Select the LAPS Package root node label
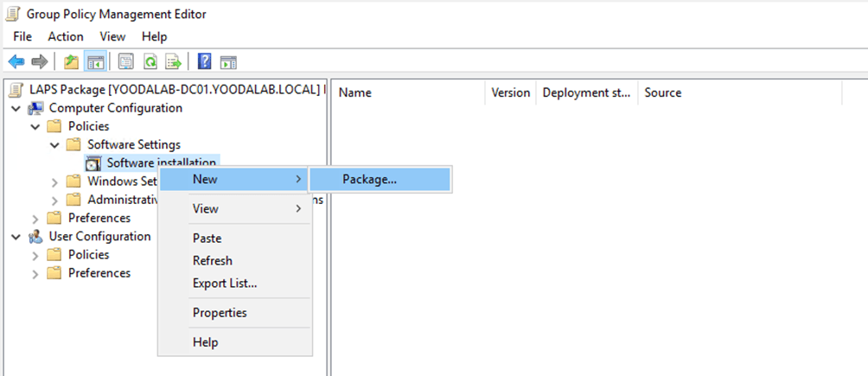 [178, 90]
